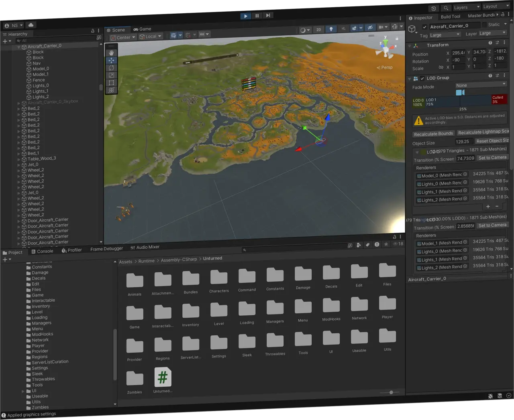
Task: Click the Pause button
Action: (x=257, y=16)
